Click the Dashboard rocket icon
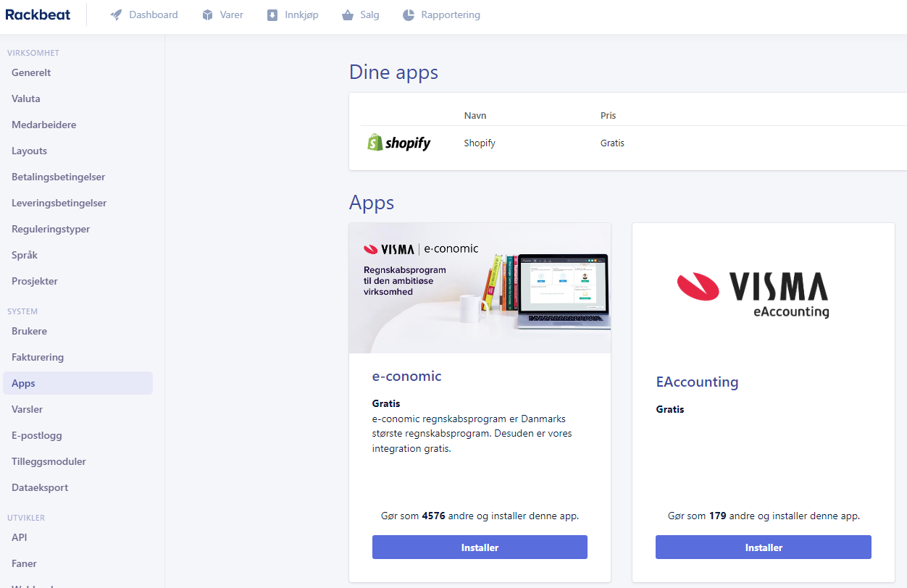Screen dimensions: 907x588 coord(116,14)
